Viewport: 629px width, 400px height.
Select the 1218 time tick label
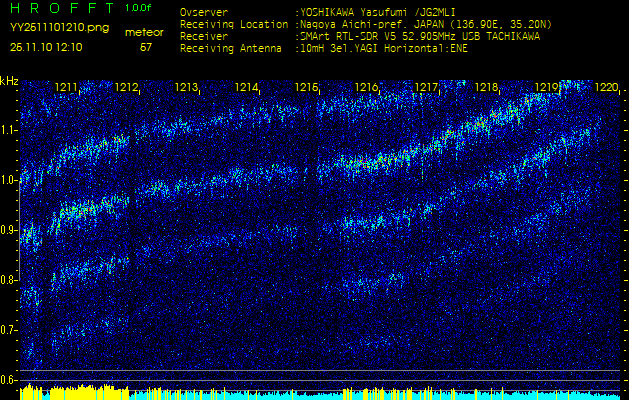pyautogui.click(x=486, y=88)
